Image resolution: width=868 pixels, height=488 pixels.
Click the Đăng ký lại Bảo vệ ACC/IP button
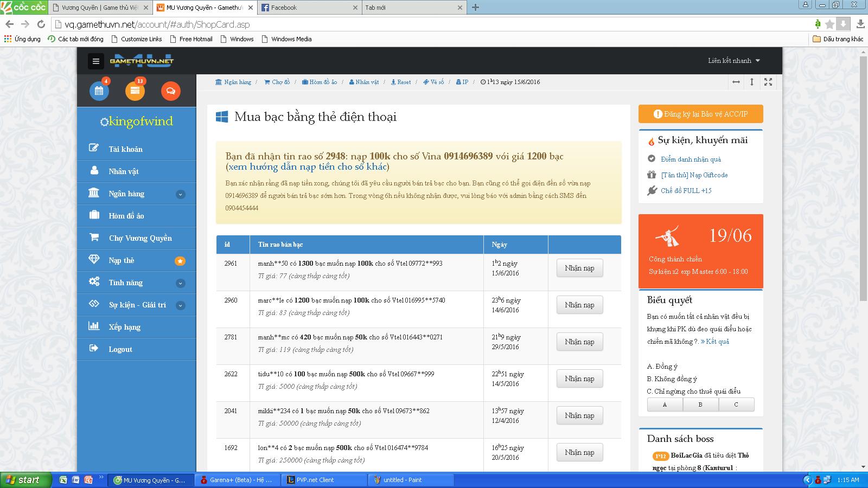click(x=700, y=114)
